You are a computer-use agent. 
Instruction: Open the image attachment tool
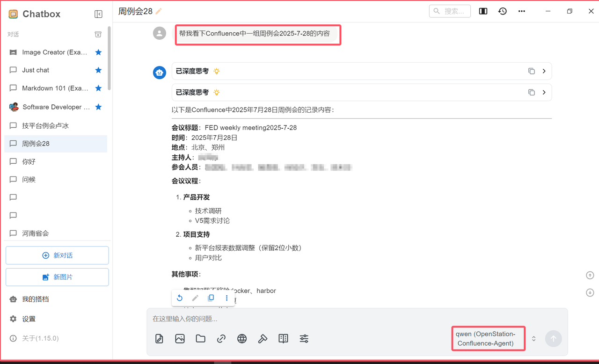(x=180, y=338)
